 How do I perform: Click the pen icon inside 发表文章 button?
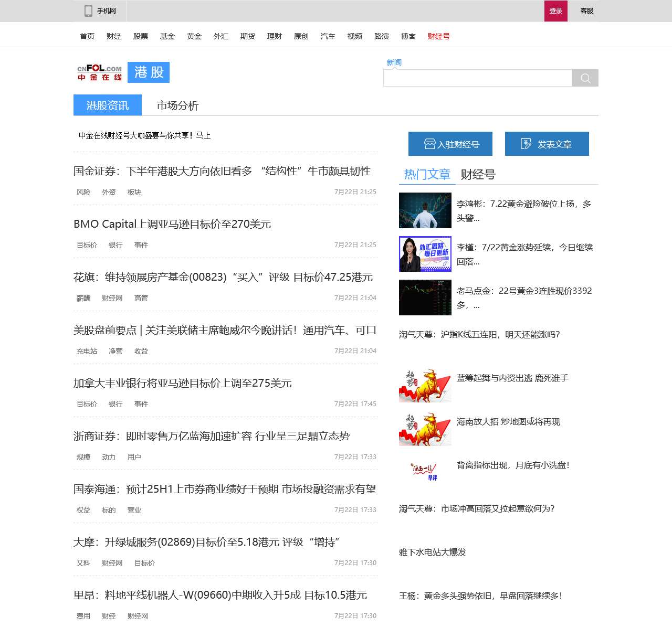pyautogui.click(x=524, y=143)
